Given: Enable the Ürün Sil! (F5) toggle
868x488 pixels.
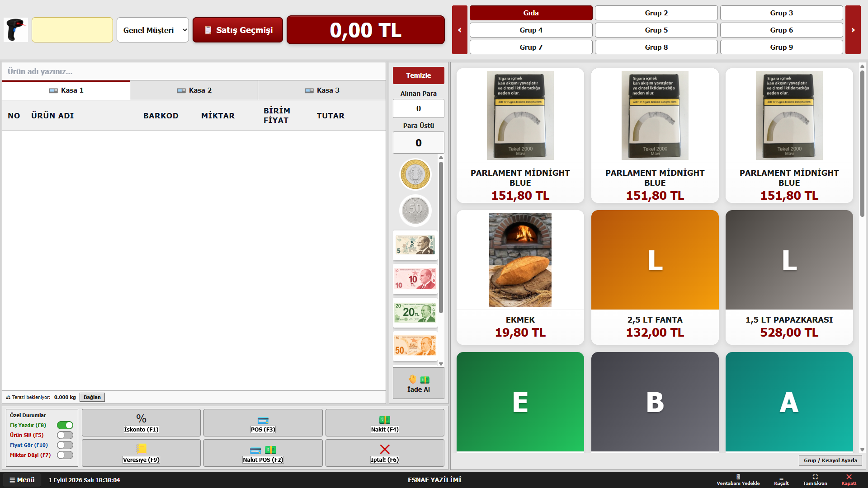Looking at the screenshot, I should pos(65,435).
